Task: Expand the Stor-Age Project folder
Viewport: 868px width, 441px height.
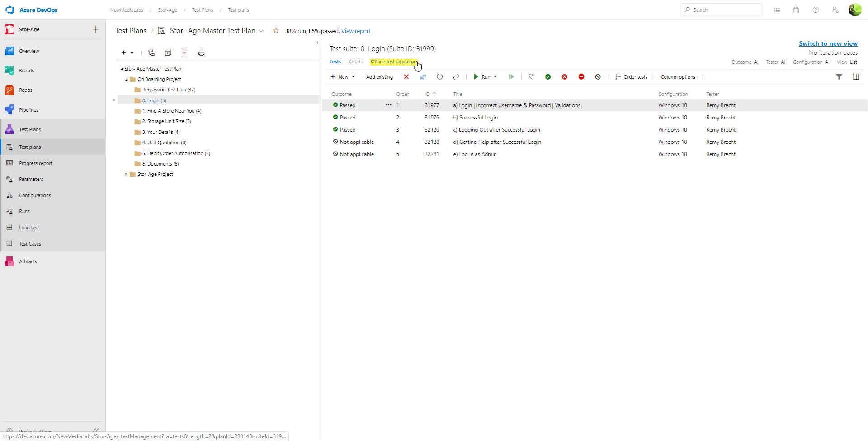Action: click(x=126, y=174)
